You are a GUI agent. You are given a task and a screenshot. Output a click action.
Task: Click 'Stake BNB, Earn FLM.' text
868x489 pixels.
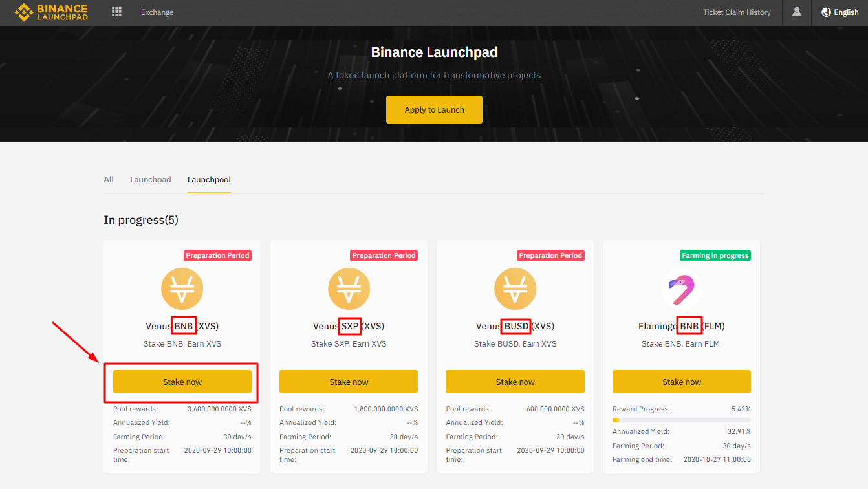tap(682, 344)
